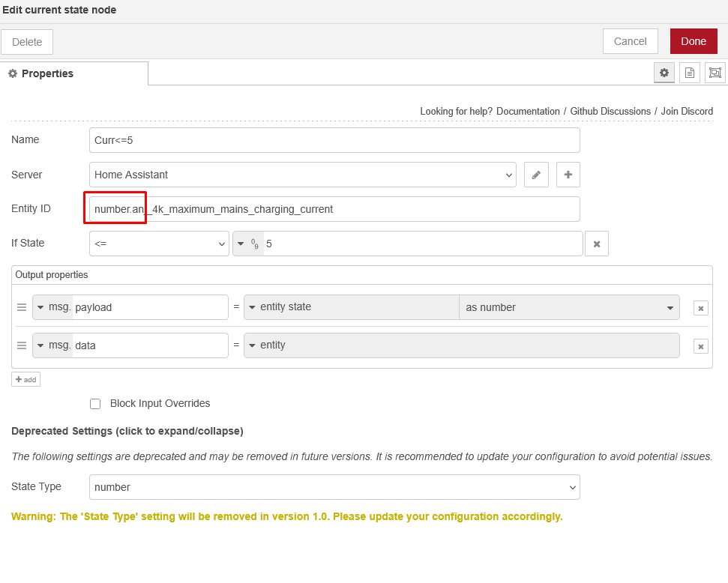Open node settings gear icon tab
Image resolution: width=728 pixels, height=583 pixels.
coord(664,73)
